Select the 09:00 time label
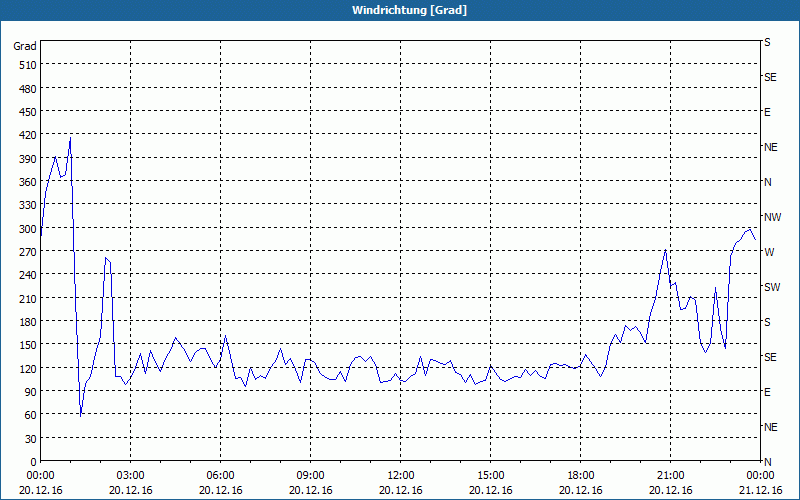Screen dimensions: 800x500 310,476
